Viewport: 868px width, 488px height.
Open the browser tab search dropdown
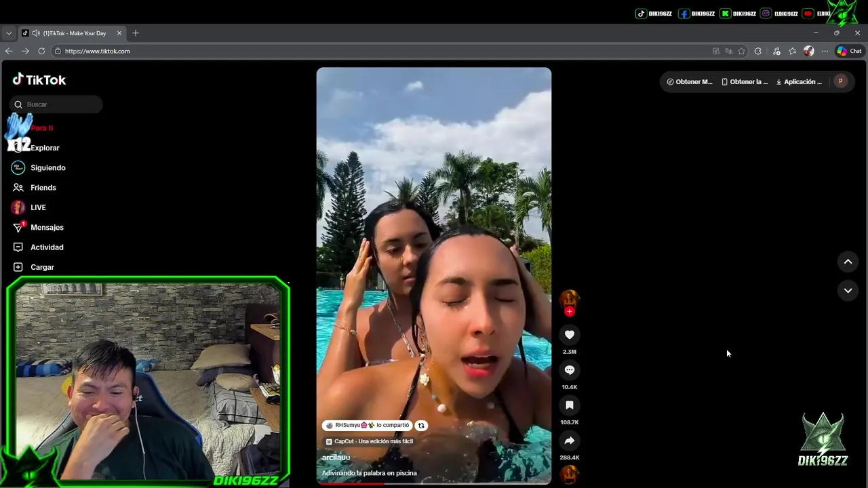9,33
